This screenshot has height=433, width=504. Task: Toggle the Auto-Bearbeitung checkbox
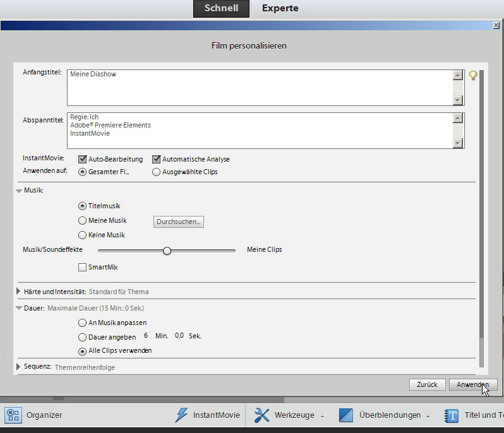(x=83, y=159)
